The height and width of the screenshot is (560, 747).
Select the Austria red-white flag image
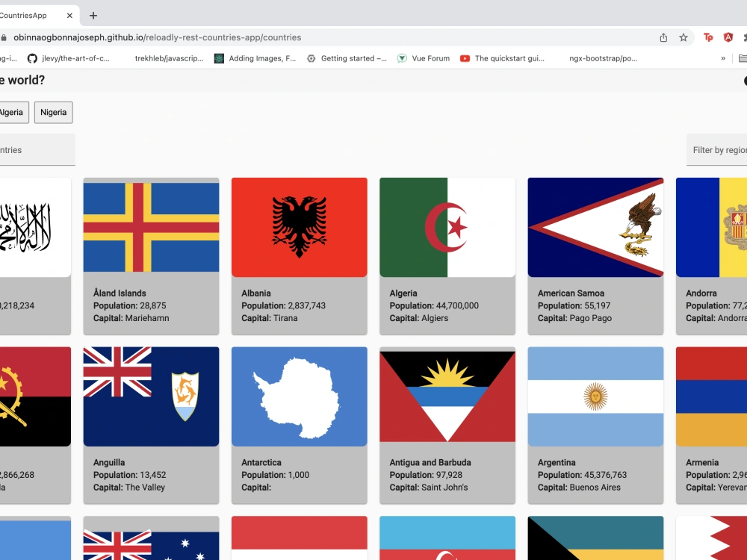click(300, 538)
